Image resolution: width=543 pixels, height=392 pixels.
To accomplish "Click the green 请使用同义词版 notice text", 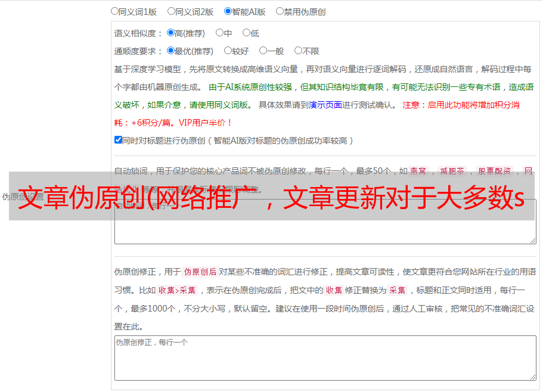I will coord(221,105).
